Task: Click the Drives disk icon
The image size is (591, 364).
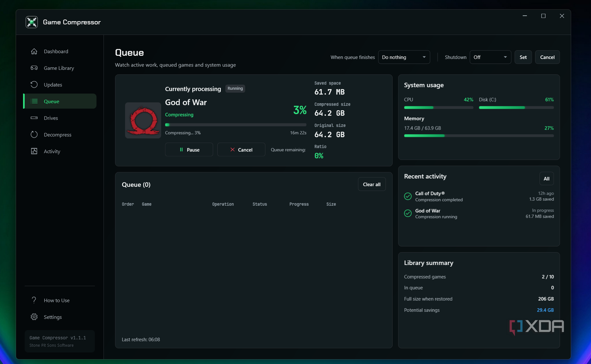Action: [34, 118]
